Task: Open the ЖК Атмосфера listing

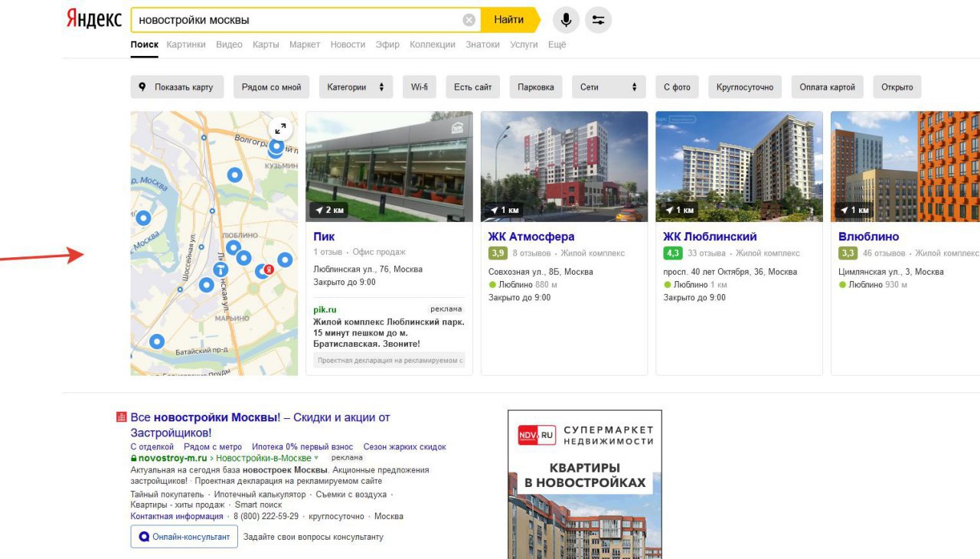Action: point(531,237)
